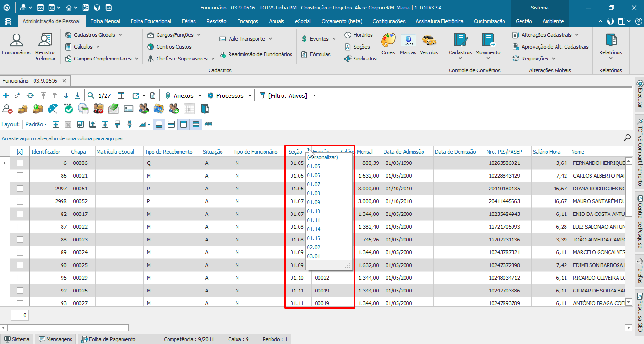Select filter value 01.10 in the list
644x344 pixels.
314,211
